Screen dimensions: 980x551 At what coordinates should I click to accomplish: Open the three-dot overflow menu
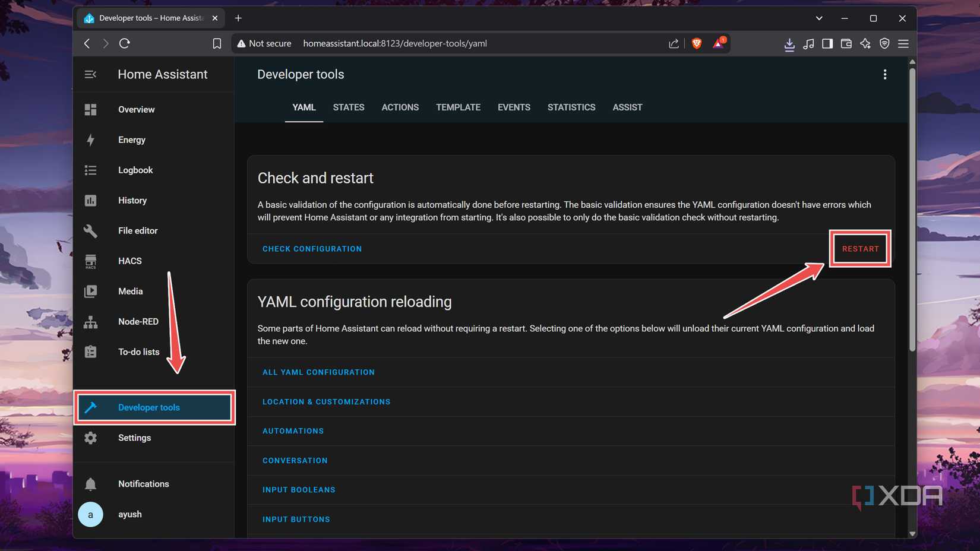tap(884, 74)
